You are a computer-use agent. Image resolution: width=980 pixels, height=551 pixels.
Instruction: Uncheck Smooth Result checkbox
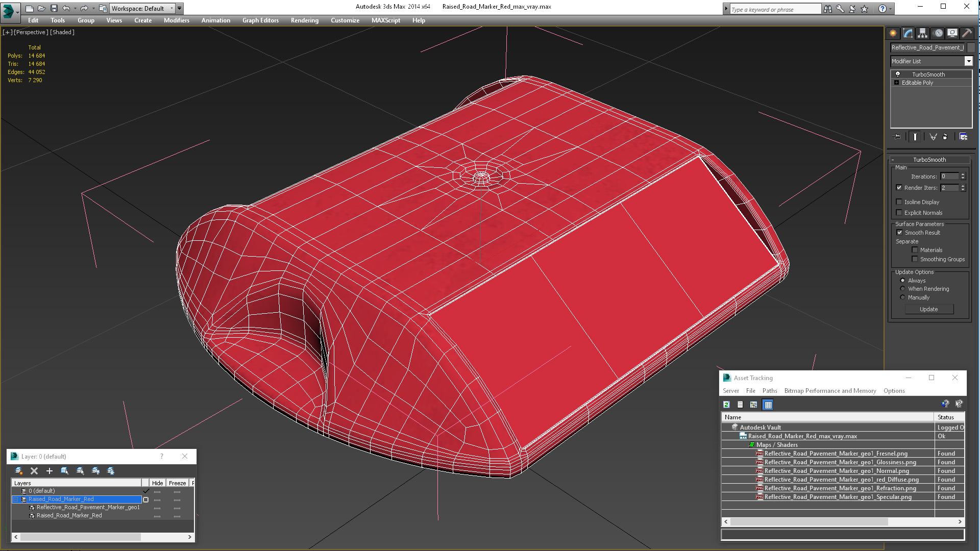pos(899,233)
